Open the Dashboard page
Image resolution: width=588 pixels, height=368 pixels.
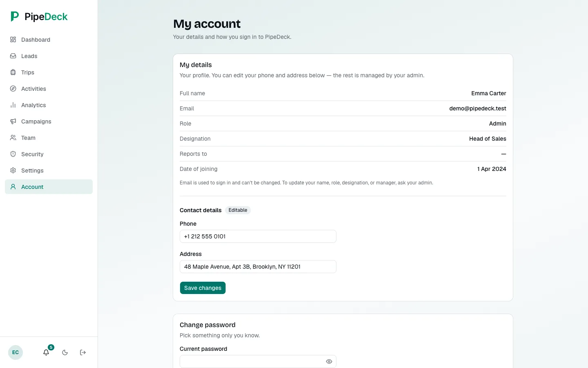point(49,40)
